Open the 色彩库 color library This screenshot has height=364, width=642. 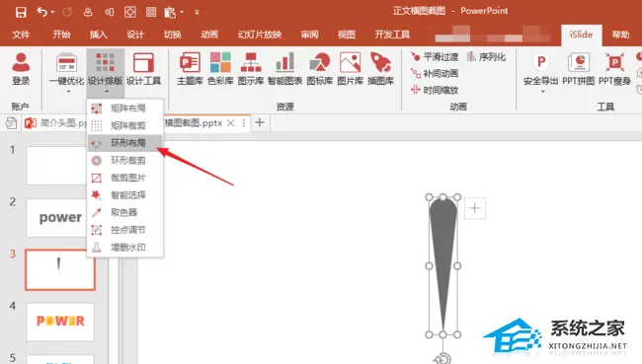(x=220, y=63)
